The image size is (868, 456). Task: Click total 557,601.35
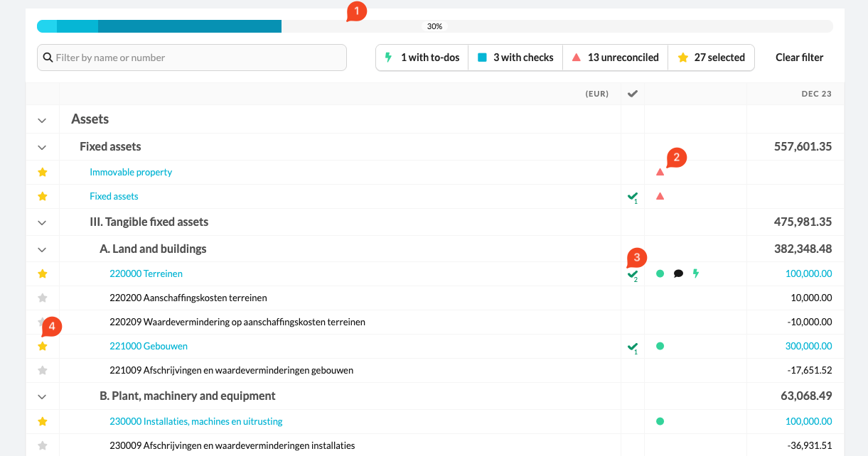(803, 146)
